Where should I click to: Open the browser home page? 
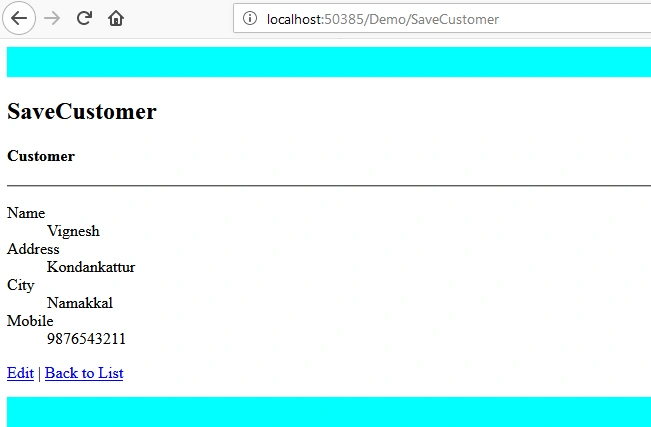click(x=116, y=18)
